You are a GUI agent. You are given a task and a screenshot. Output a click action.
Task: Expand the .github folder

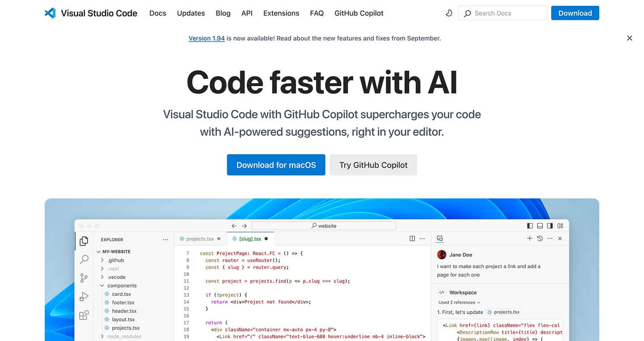pos(102,260)
